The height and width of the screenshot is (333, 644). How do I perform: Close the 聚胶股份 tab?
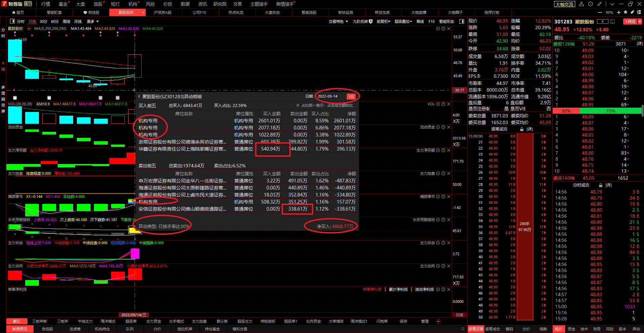[x=143, y=12]
